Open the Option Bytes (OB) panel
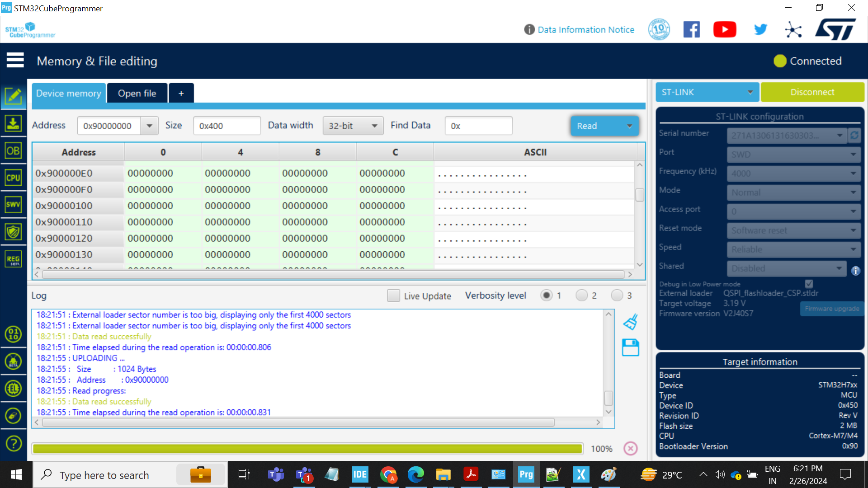The width and height of the screenshot is (868, 488). coord(13,150)
